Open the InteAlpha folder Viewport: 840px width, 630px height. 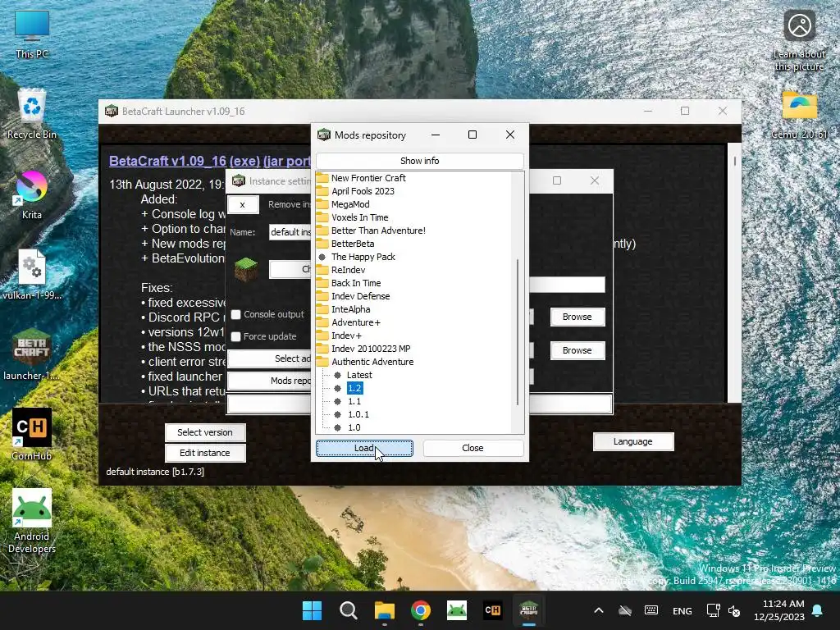pyautogui.click(x=350, y=309)
